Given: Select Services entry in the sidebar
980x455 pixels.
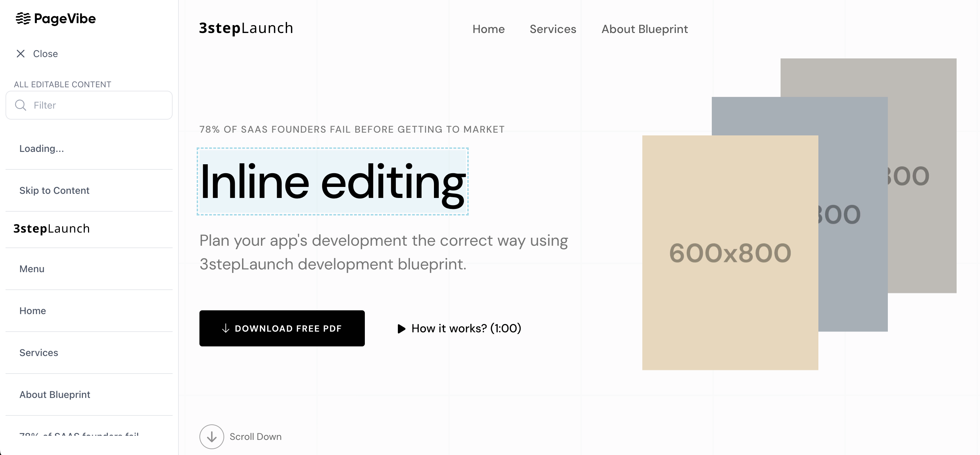Looking at the screenshot, I should 39,353.
